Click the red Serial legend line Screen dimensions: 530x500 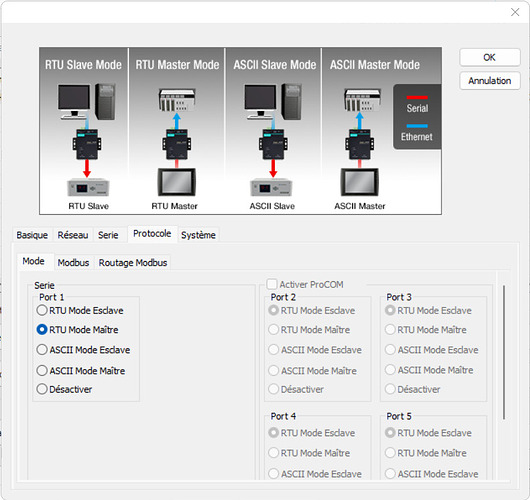pyautogui.click(x=417, y=98)
